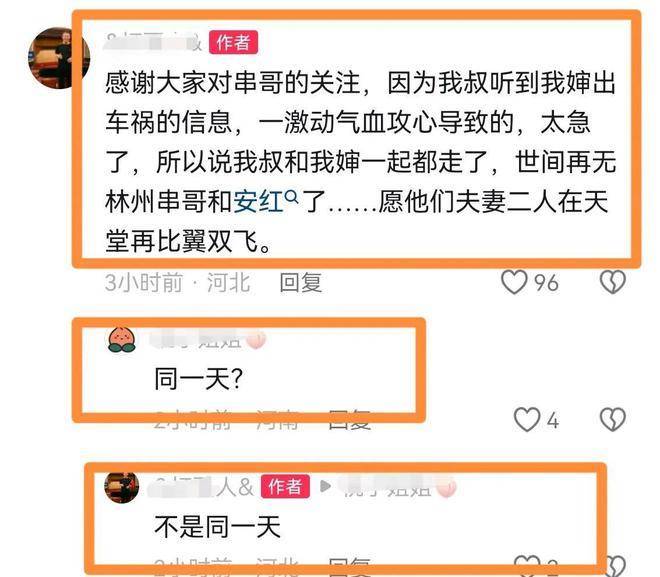Viewport: 660px width, 577px height.
Task: Click the reply-arrow triangle after the author badge
Action: [325, 486]
